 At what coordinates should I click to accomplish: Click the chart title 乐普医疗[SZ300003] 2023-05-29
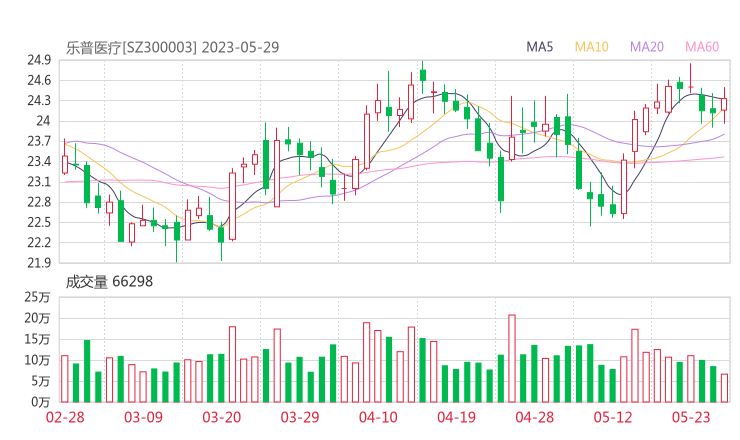[x=172, y=47]
